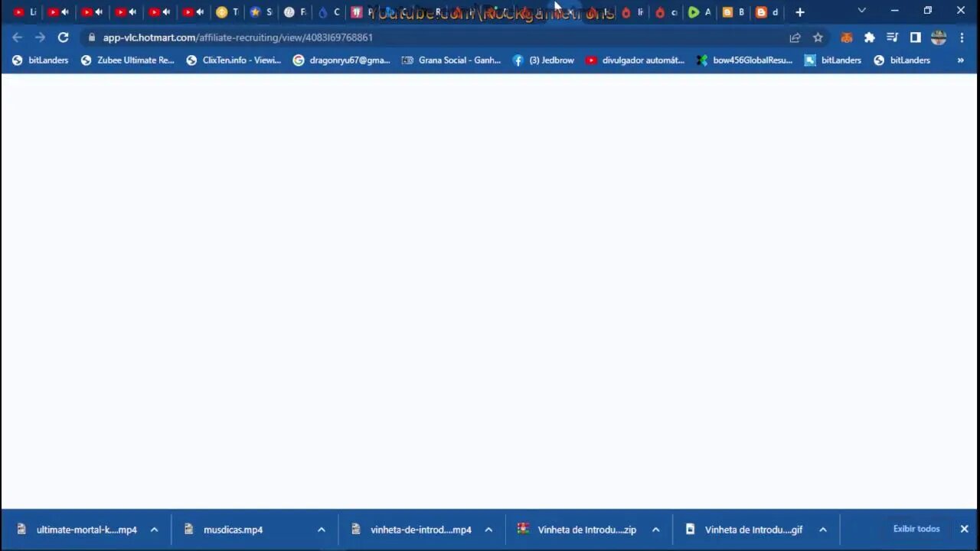Viewport: 980px width, 551px height.
Task: Share this page using share icon
Action: tap(795, 37)
